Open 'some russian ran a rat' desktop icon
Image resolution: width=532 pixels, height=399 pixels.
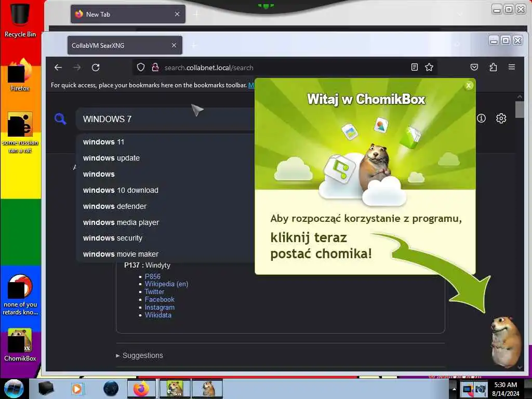[x=20, y=132]
